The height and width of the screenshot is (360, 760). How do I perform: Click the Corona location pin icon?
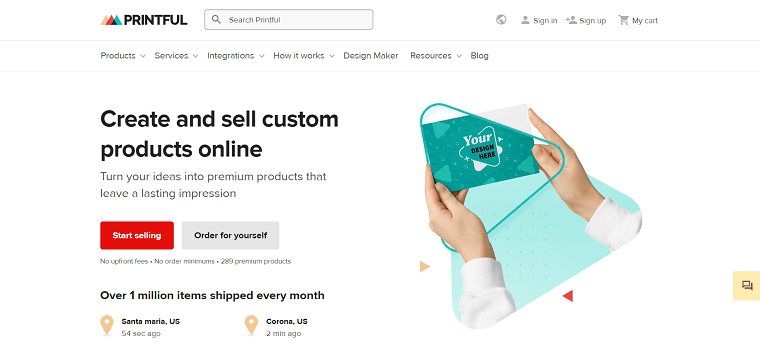251,325
